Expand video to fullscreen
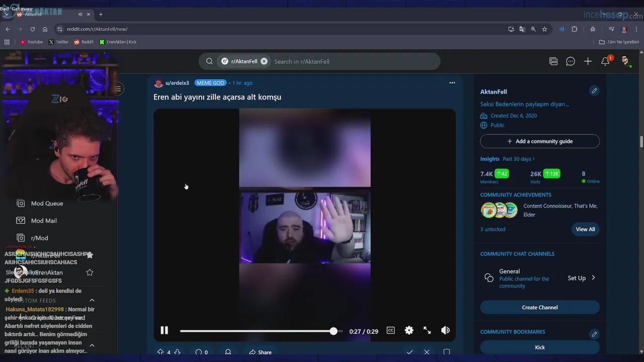The image size is (644, 362). (x=427, y=330)
